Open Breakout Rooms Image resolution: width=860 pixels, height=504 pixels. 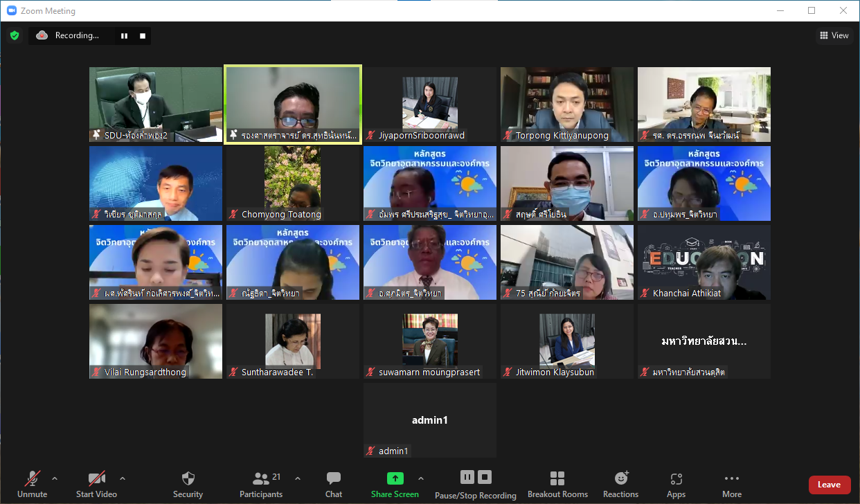557,484
